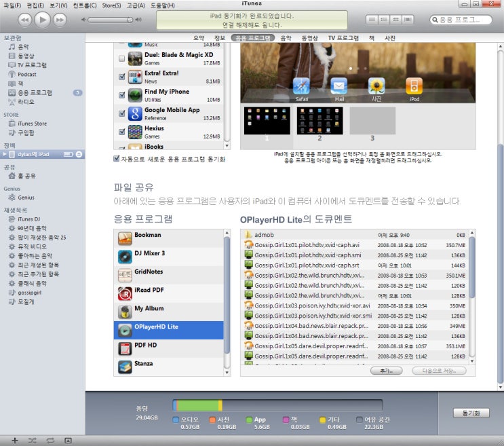The width and height of the screenshot is (504, 446).
Task: Open iTunes Store in sidebar
Action: (32, 124)
